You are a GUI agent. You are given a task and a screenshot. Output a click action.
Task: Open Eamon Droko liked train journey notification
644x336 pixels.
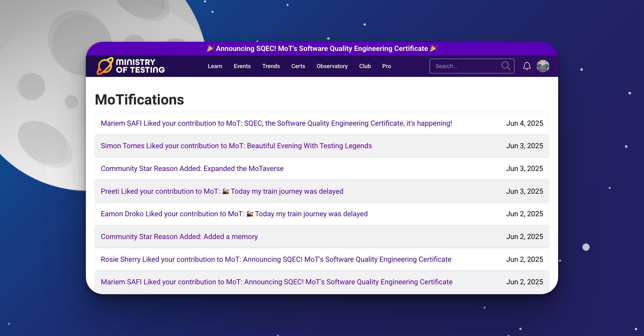tap(234, 214)
